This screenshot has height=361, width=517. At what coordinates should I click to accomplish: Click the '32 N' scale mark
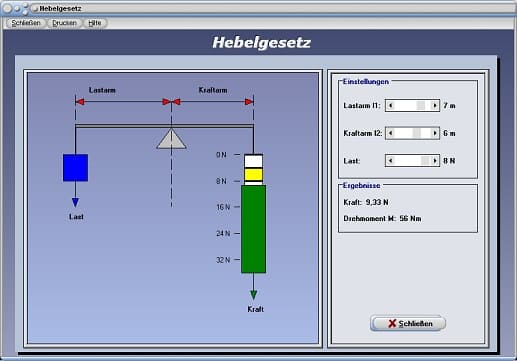pos(223,260)
